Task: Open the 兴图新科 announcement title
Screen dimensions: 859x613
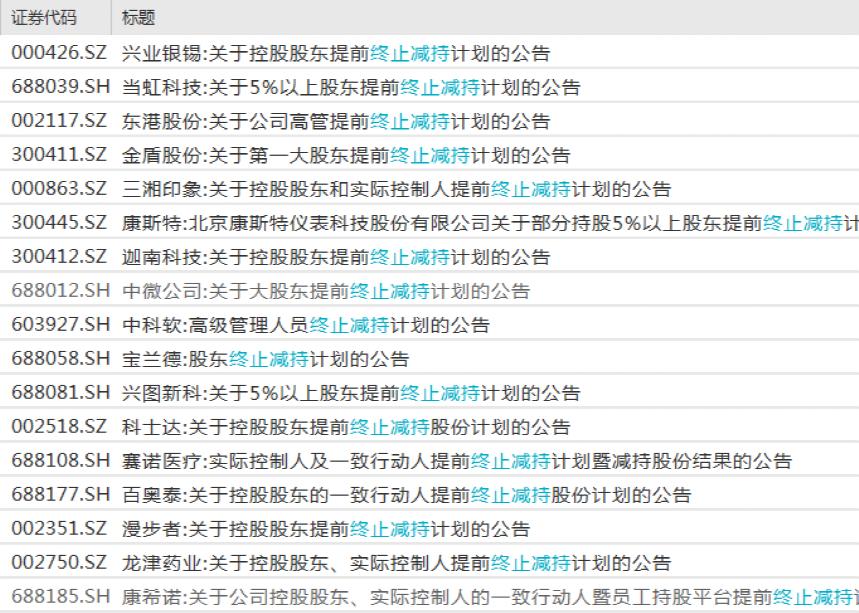Action: 351,393
